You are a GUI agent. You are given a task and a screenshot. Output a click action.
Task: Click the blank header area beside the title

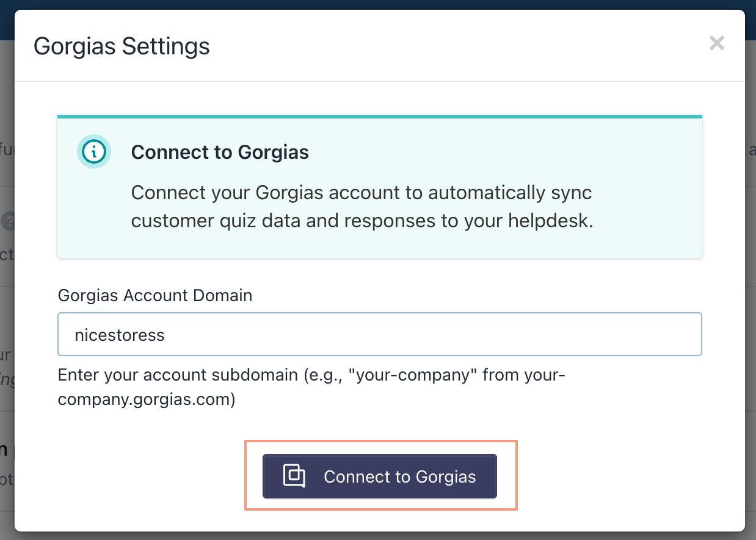click(458, 46)
